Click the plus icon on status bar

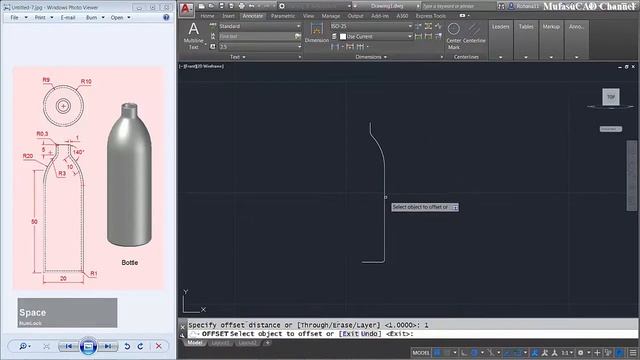[x=597, y=352]
